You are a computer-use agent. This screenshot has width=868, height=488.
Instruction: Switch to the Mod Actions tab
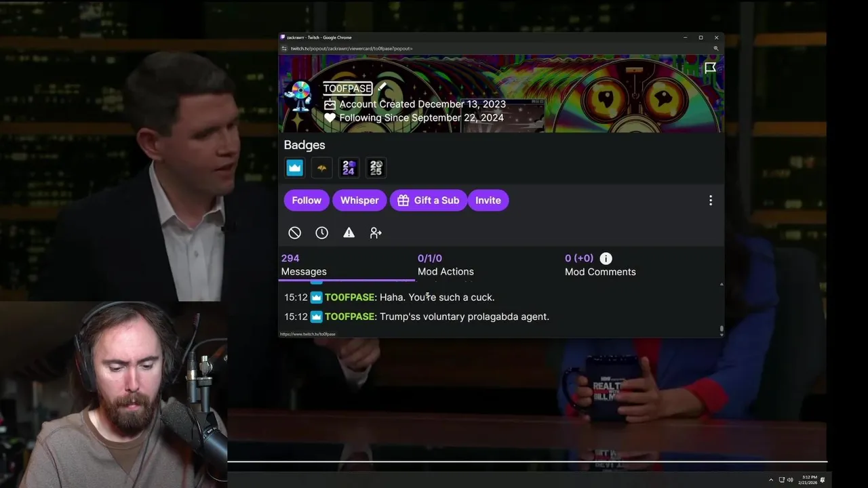(446, 265)
